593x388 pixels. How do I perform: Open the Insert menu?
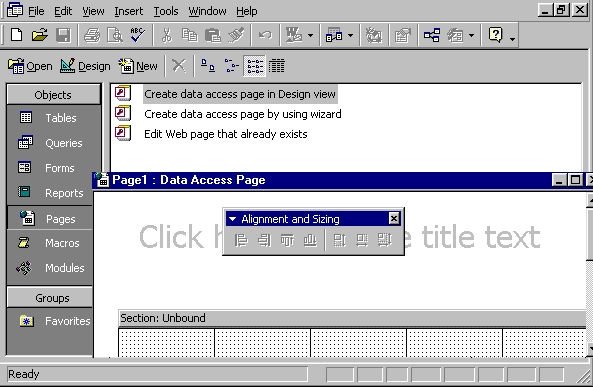(129, 11)
